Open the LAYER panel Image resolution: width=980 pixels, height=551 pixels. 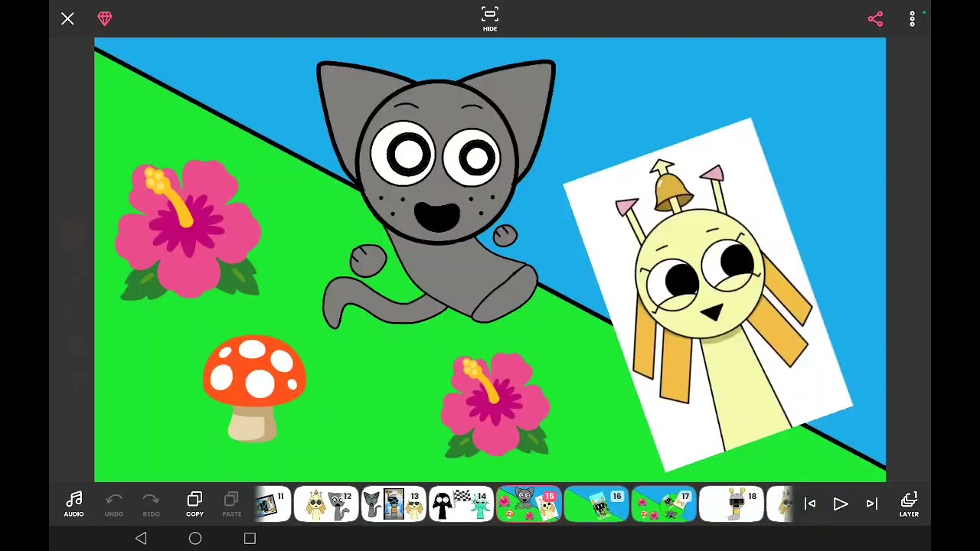click(x=909, y=504)
